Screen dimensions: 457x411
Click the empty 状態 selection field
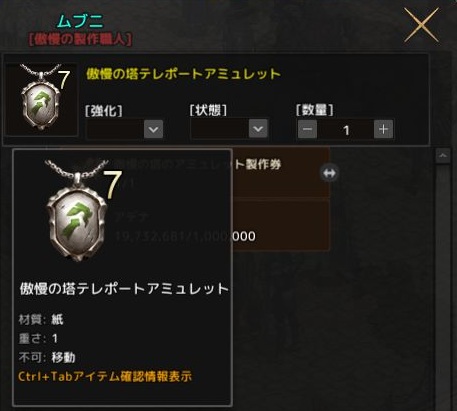point(220,128)
